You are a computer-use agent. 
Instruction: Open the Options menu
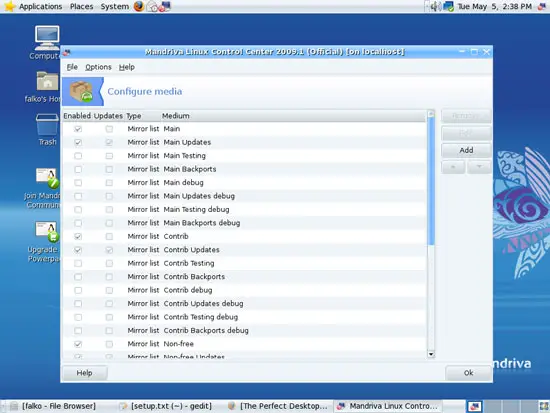[98, 67]
